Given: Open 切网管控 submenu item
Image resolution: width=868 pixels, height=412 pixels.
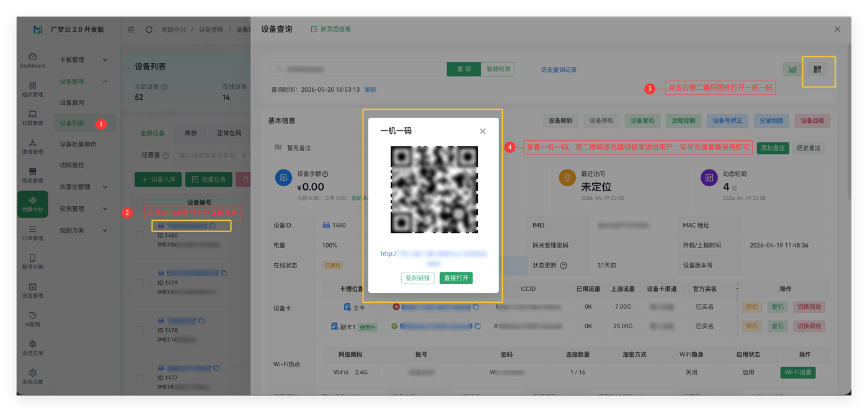Looking at the screenshot, I should tap(72, 166).
